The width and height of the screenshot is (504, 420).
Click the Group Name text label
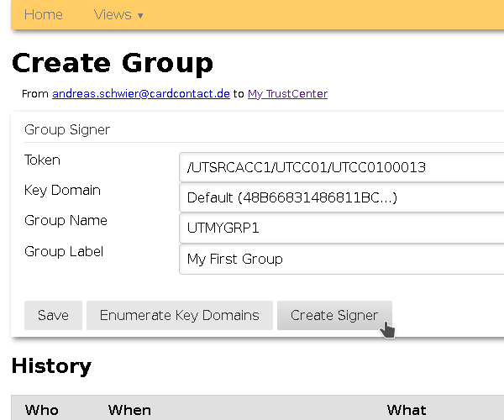[66, 221]
